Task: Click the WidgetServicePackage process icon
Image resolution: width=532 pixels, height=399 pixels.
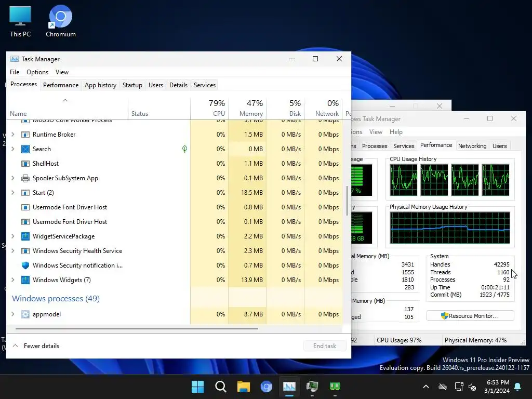Action: coord(25,236)
